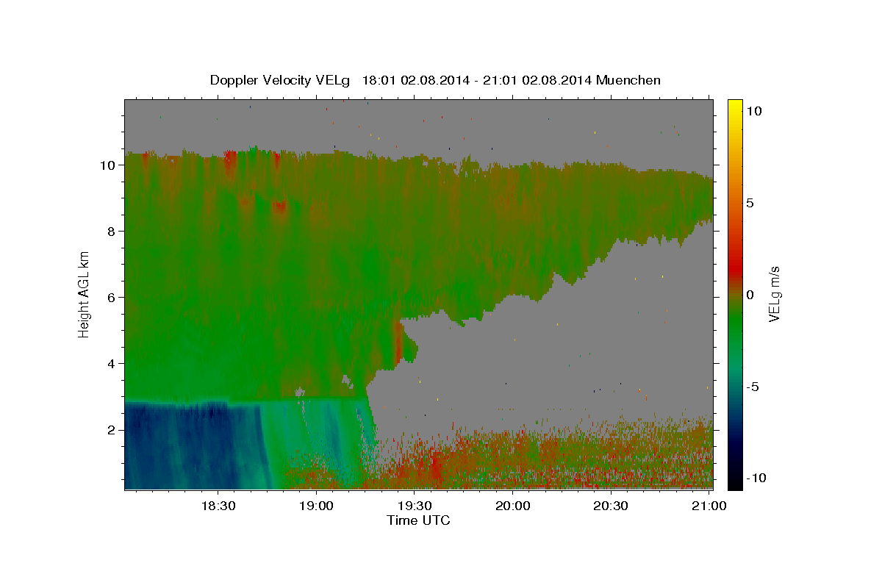Click the 'Muenchen' station name in title
Screen dimensions: 882x588
tap(628, 80)
